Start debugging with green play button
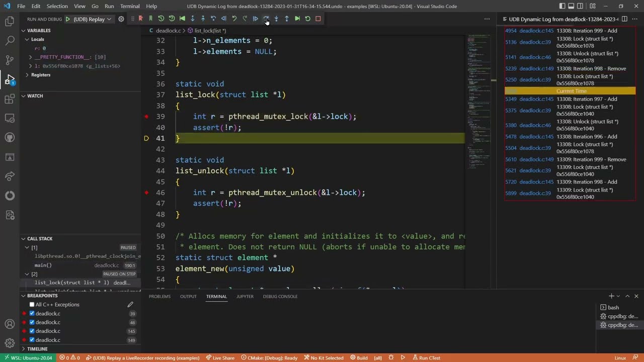This screenshot has width=644, height=362. click(68, 19)
